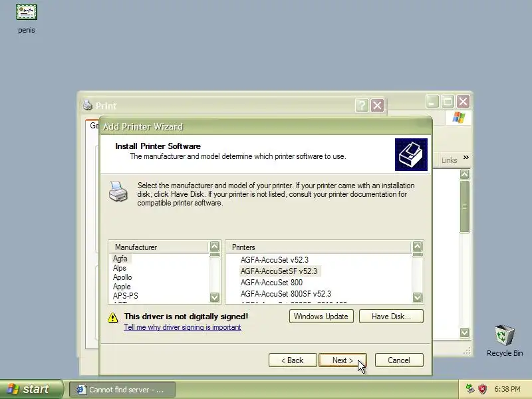This screenshot has height=399, width=532.
Task: Open the desktop icon labeled penis
Action: pyautogui.click(x=27, y=19)
